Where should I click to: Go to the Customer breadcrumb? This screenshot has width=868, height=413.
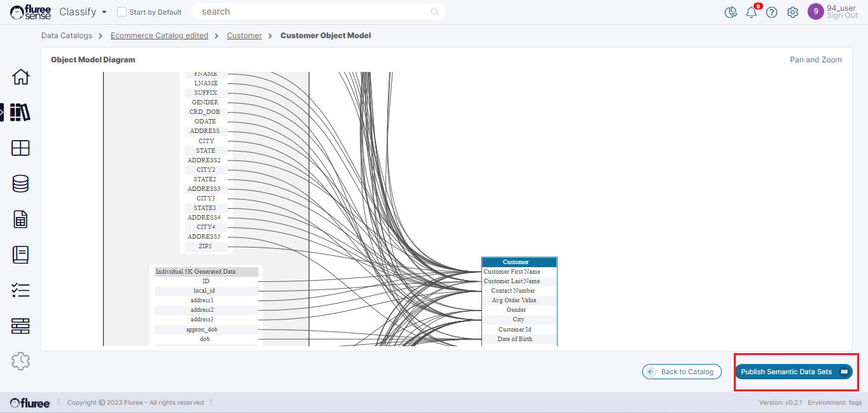point(244,36)
